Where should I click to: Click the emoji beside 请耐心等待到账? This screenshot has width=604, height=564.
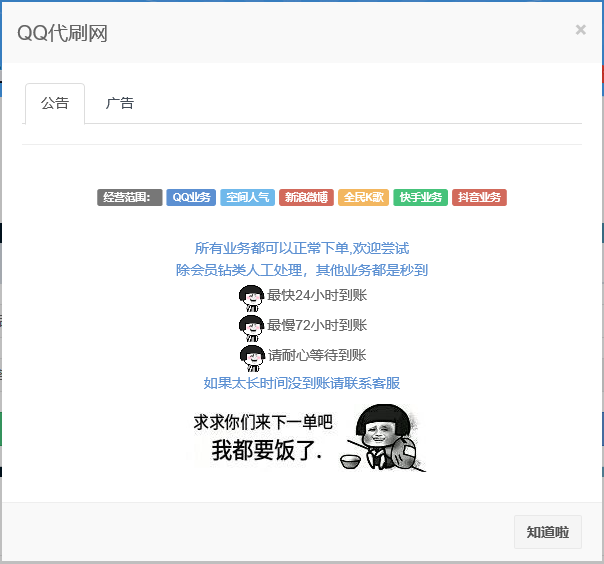tap(252, 358)
